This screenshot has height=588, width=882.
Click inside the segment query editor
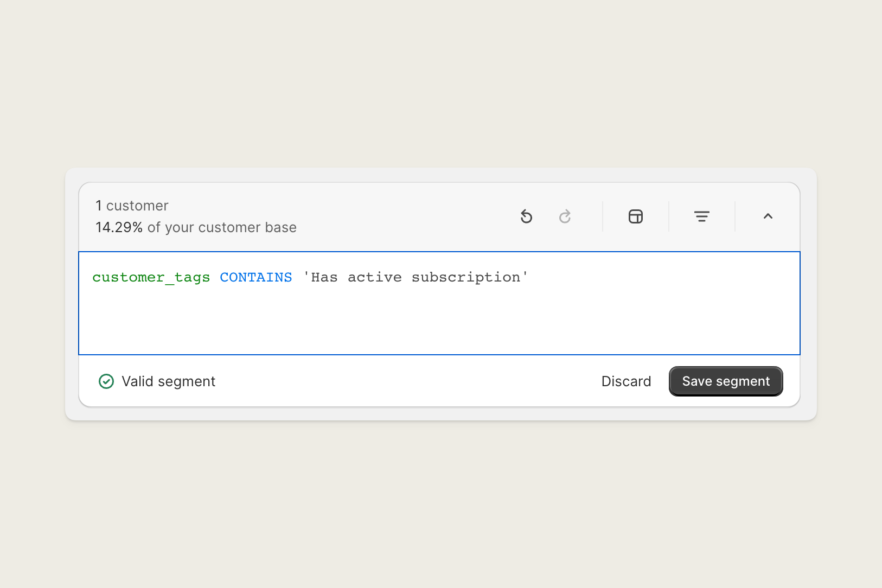[439, 303]
